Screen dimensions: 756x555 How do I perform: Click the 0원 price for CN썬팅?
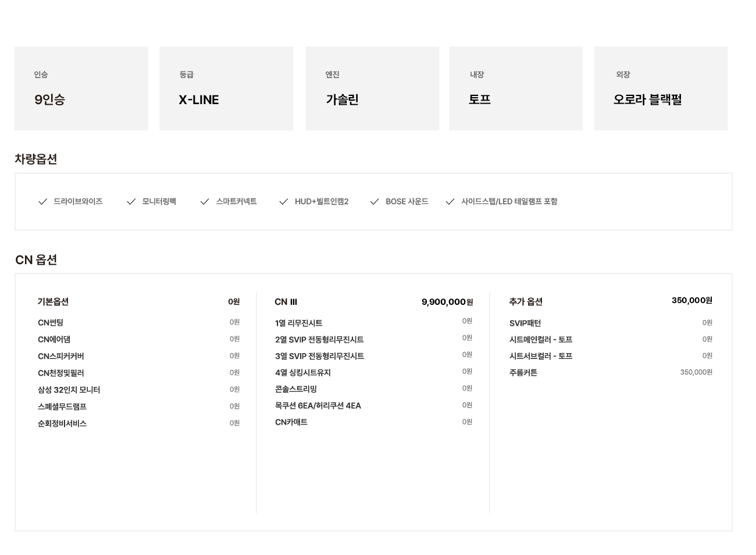234,322
